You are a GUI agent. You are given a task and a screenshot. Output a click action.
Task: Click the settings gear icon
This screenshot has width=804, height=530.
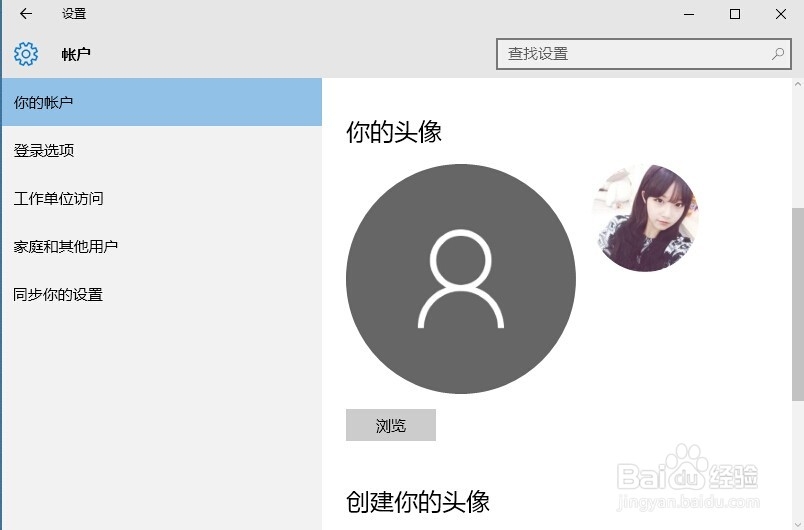[x=26, y=54]
